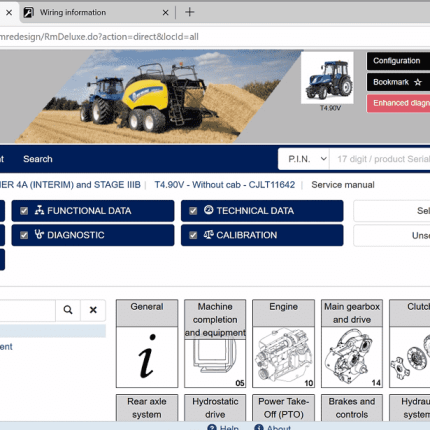Open the Brakes and controls tile
Screen dimensions: 430x430
click(352, 408)
